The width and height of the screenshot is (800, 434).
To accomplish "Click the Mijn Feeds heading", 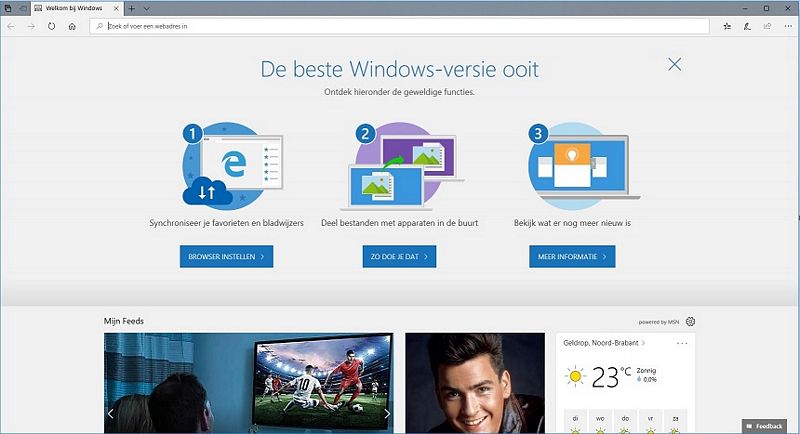I will (124, 321).
